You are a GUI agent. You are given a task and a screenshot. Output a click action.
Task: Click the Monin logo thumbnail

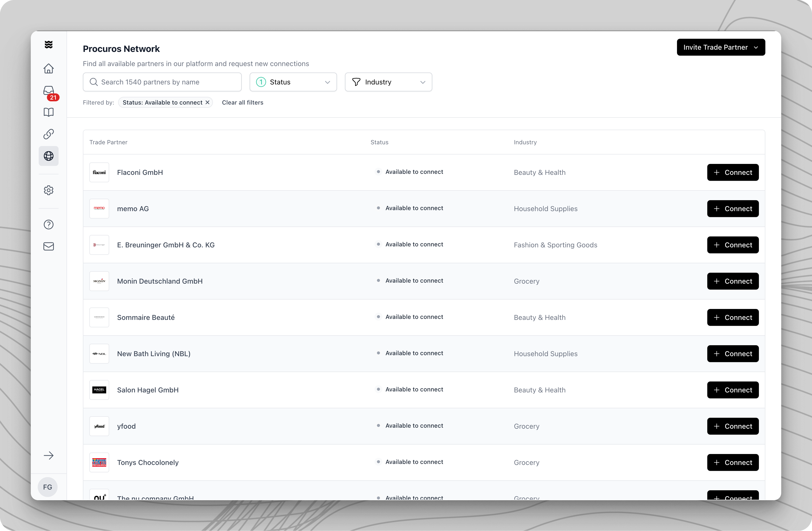[x=99, y=281]
